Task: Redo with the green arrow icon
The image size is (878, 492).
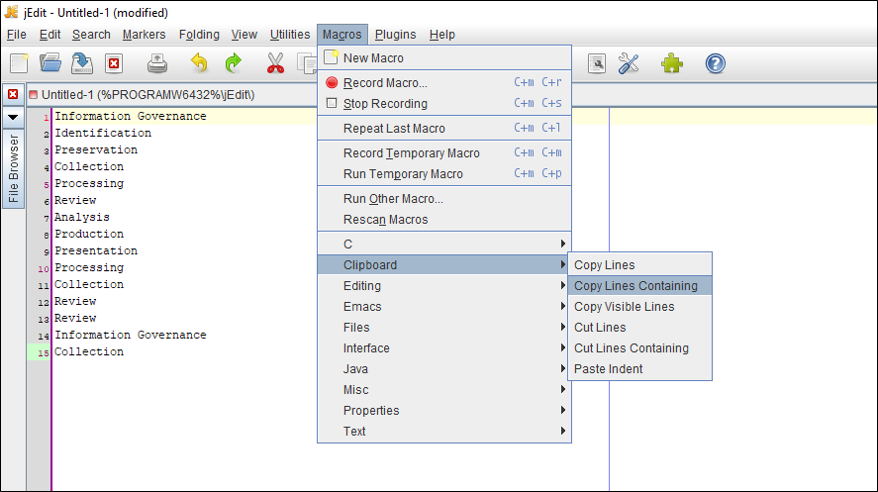Action: [233, 63]
